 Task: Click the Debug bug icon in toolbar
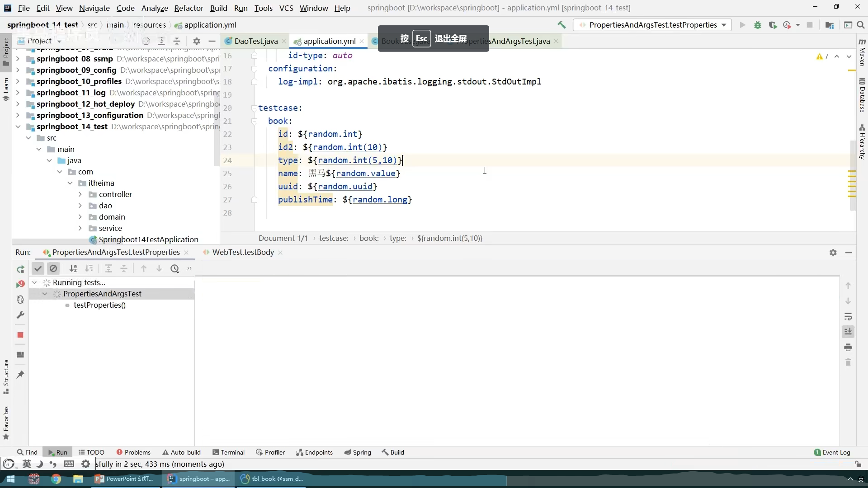(758, 25)
